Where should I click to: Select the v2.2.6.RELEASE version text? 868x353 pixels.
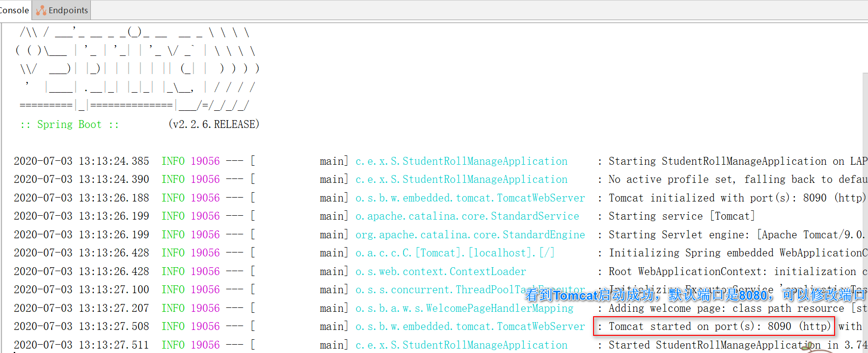coord(214,125)
